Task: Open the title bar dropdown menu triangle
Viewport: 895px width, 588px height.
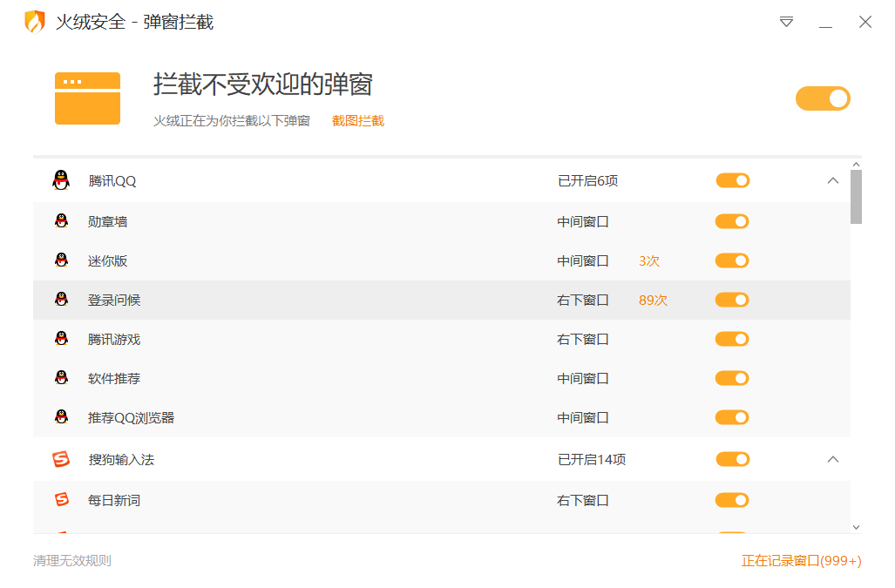Action: pyautogui.click(x=787, y=23)
